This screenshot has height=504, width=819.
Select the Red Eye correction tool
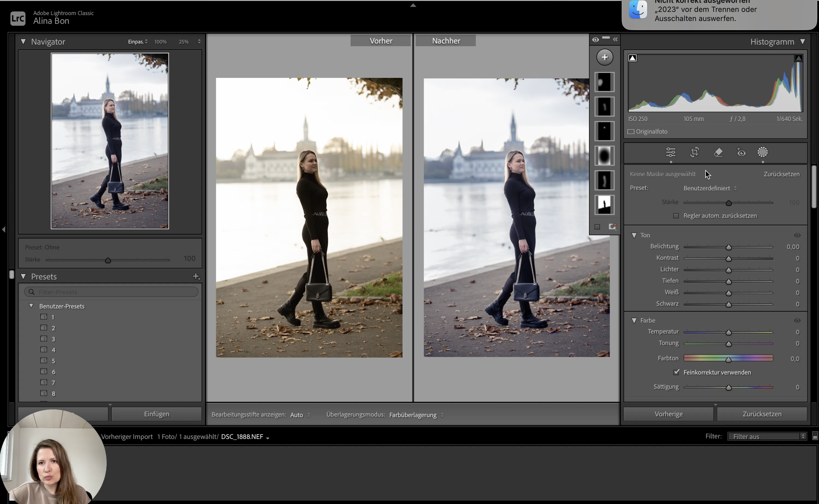coord(741,152)
